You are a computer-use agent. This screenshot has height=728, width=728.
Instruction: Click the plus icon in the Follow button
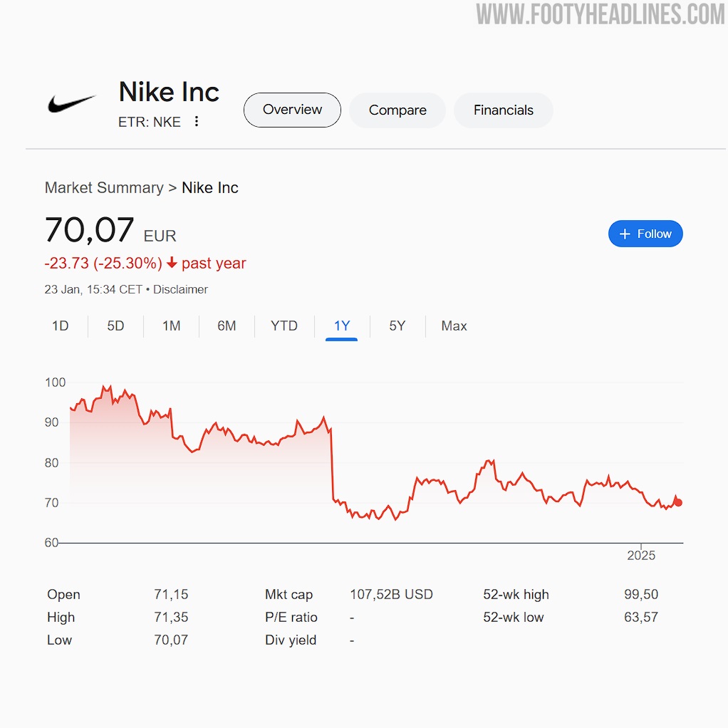pos(625,234)
